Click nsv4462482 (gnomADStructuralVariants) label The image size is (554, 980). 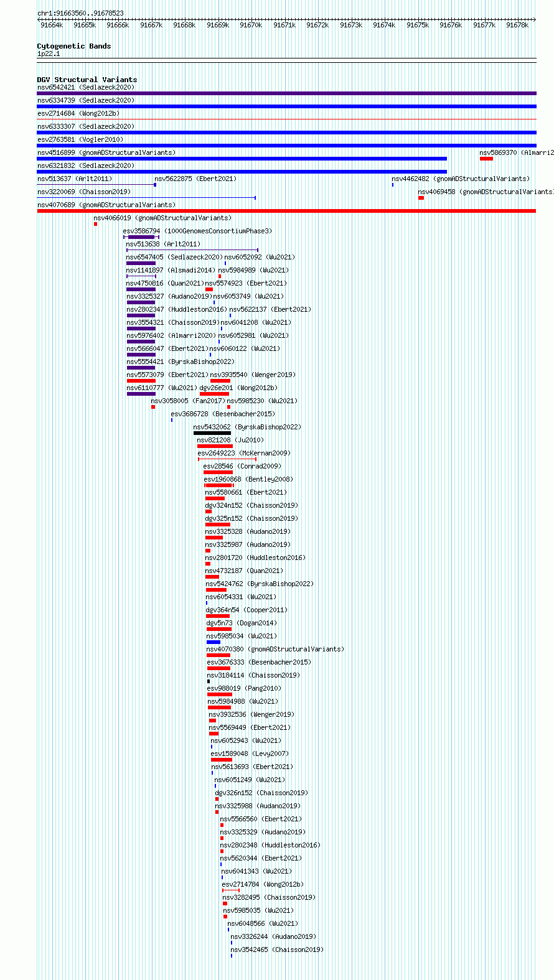pos(461,179)
